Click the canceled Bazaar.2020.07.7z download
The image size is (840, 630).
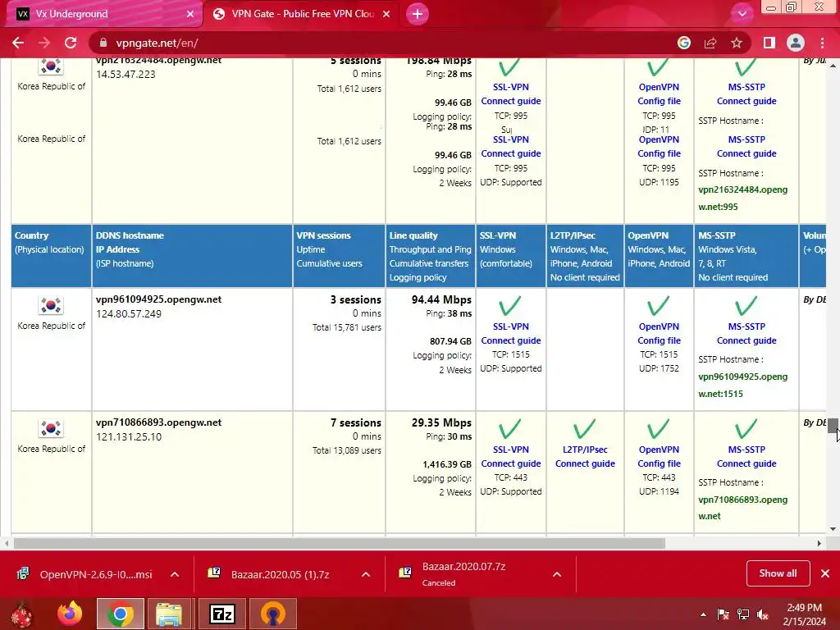(464, 573)
